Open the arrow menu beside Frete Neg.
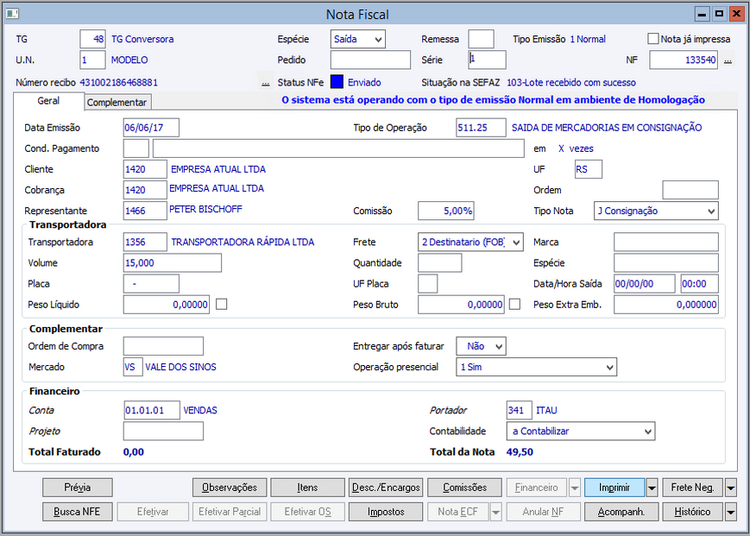750x536 pixels. (x=730, y=488)
